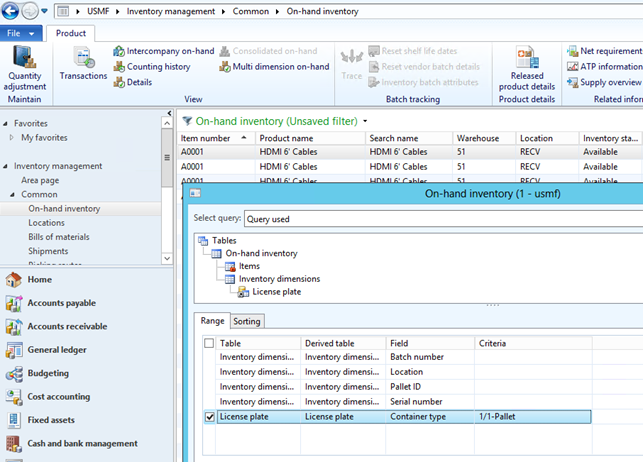Switch to the Sorting tab
This screenshot has height=462, width=643.
click(x=247, y=321)
